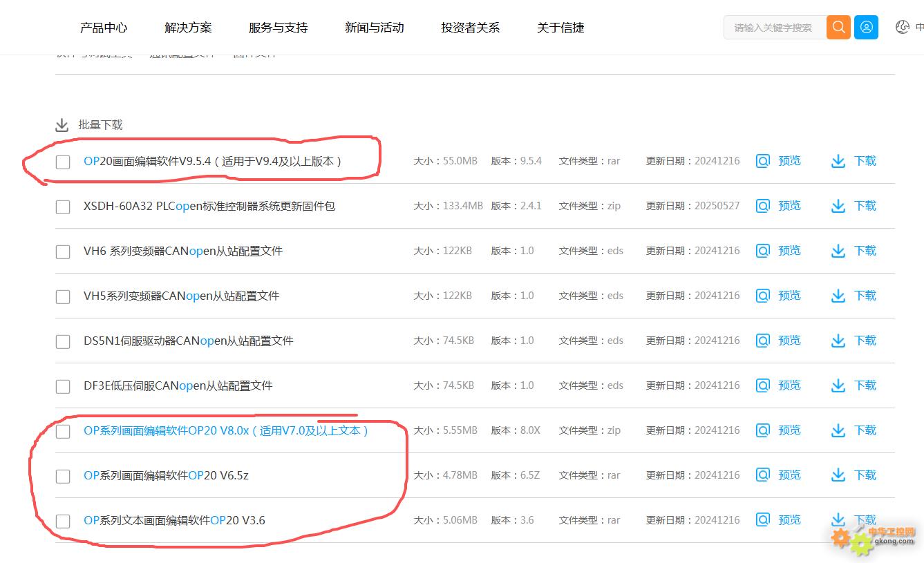Focus the keyword search input field
This screenshot has width=924, height=563.
pyautogui.click(x=775, y=28)
